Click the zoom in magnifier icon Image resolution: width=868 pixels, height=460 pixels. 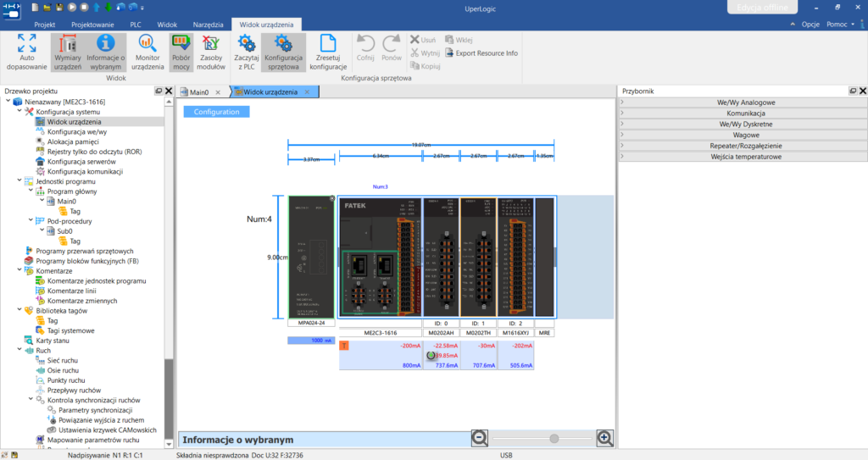[605, 439]
